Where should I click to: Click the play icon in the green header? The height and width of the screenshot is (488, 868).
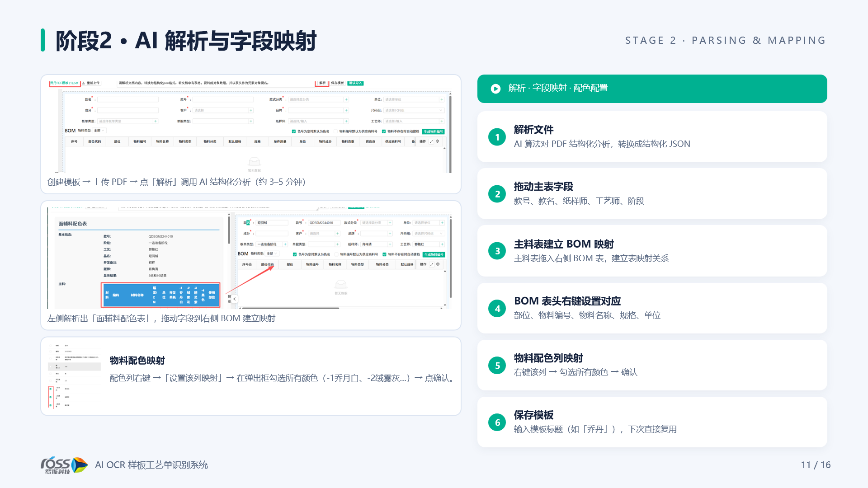click(495, 89)
